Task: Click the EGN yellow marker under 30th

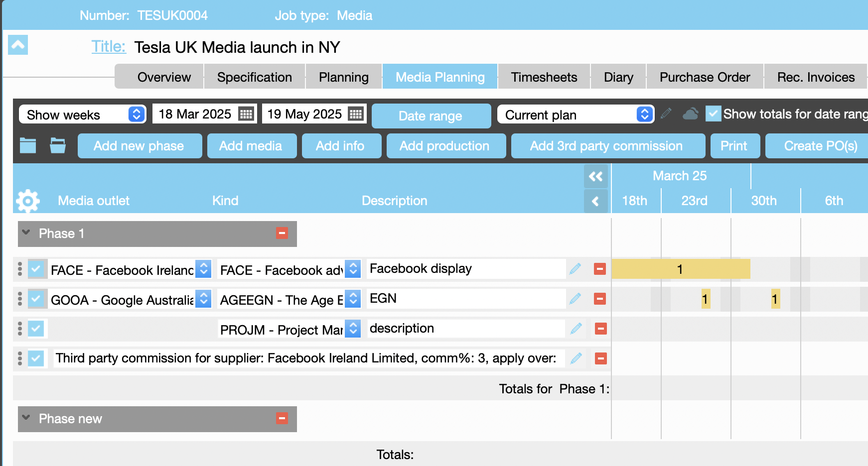Action: pos(775,299)
